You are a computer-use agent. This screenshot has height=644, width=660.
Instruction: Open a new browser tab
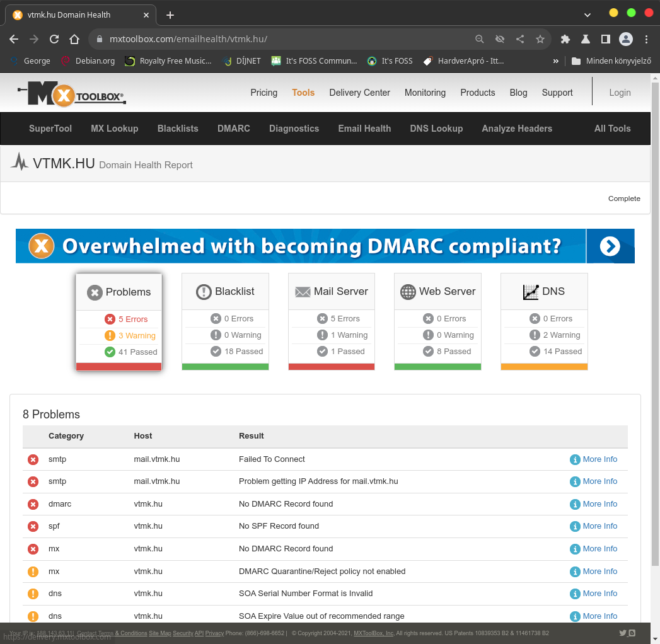tap(170, 15)
